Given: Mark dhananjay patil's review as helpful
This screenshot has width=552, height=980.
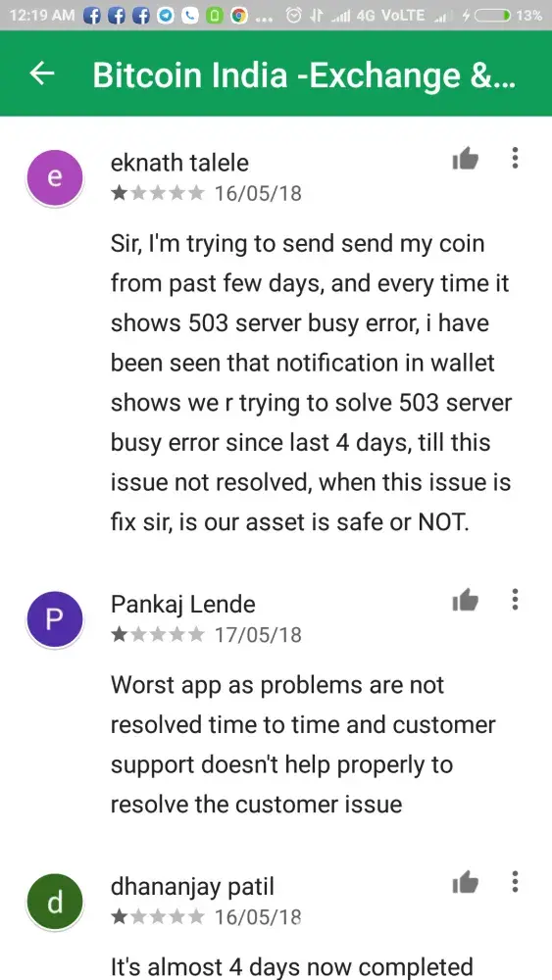Looking at the screenshot, I should click(x=465, y=883).
